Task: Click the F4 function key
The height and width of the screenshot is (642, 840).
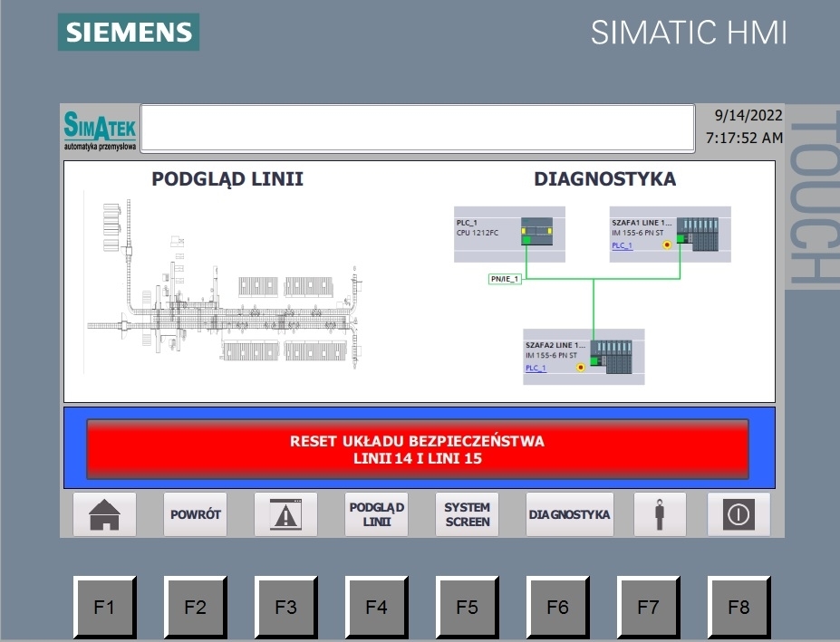Action: coord(376,608)
